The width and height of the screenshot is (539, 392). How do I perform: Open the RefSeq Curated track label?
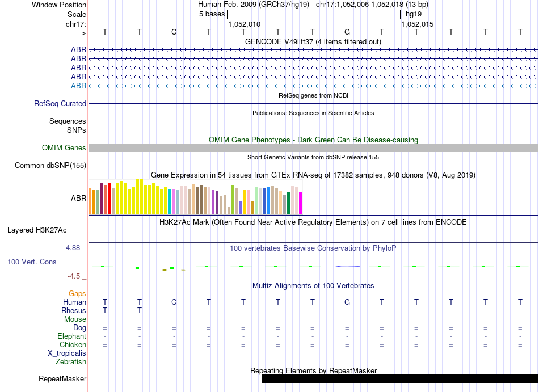tap(60, 103)
